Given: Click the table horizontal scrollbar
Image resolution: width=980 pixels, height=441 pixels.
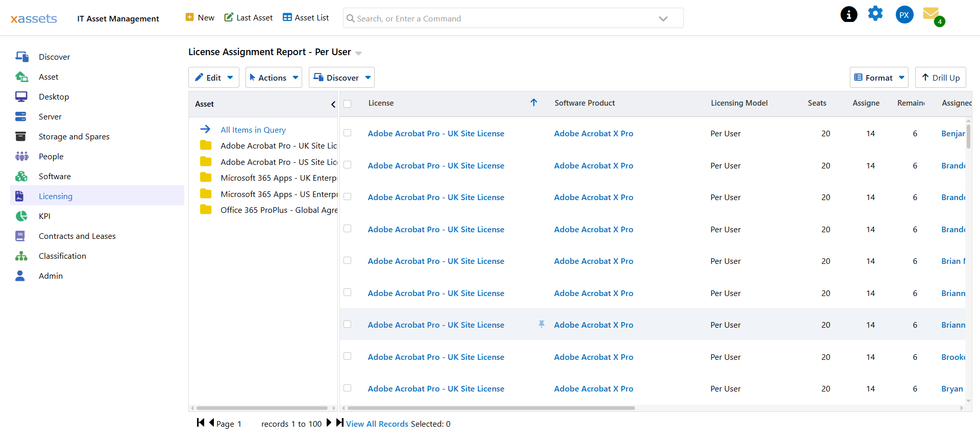Looking at the screenshot, I should pyautogui.click(x=491, y=408).
